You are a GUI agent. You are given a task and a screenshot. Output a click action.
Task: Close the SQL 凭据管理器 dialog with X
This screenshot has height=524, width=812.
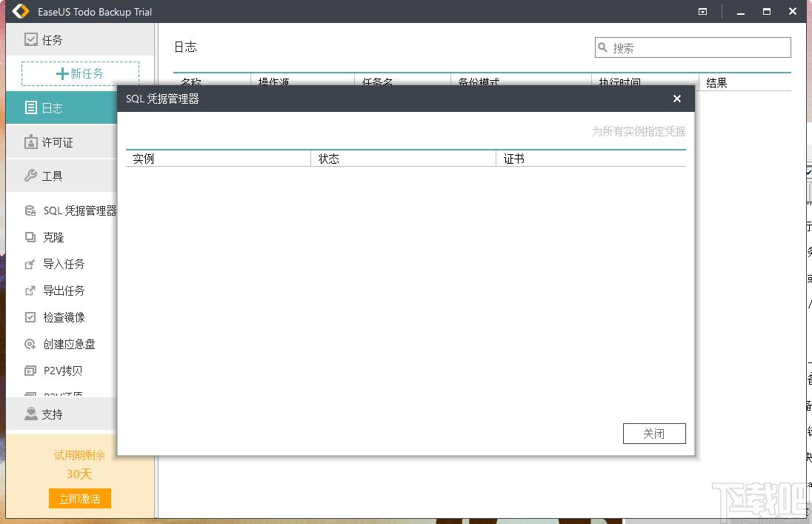(x=677, y=99)
